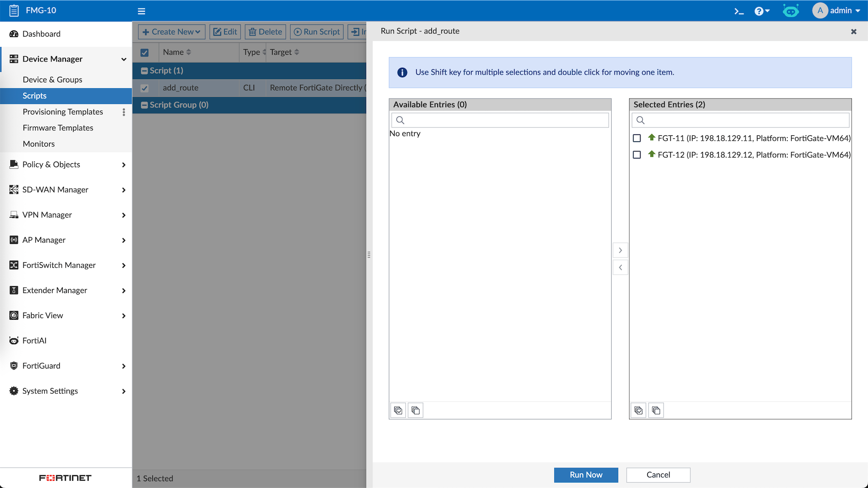Click move right arrow between entry lists
Screen dimensions: 868x488
[620, 250]
